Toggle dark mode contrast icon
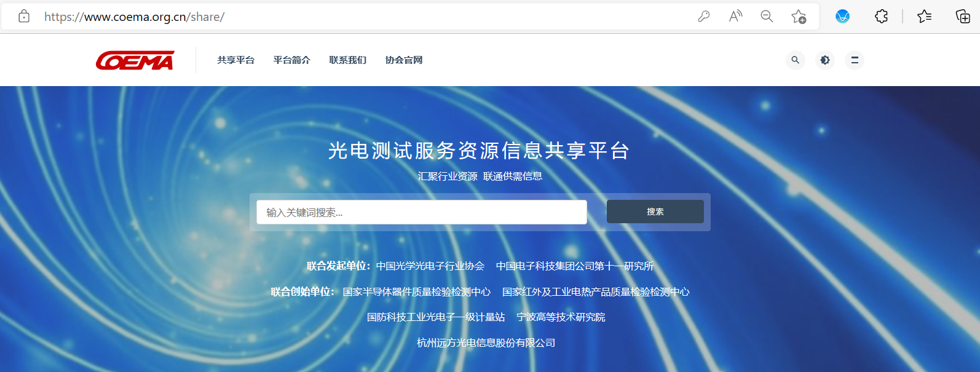980x372 pixels. point(824,60)
